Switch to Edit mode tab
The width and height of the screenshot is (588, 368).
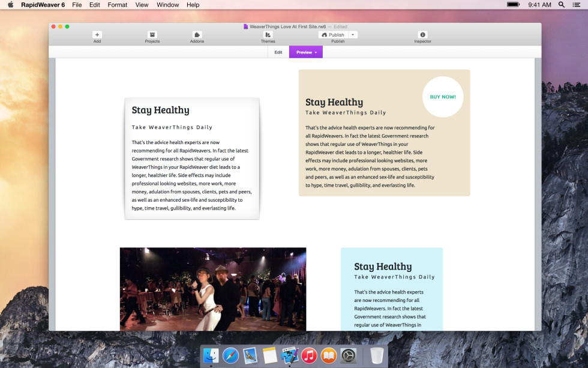click(278, 52)
